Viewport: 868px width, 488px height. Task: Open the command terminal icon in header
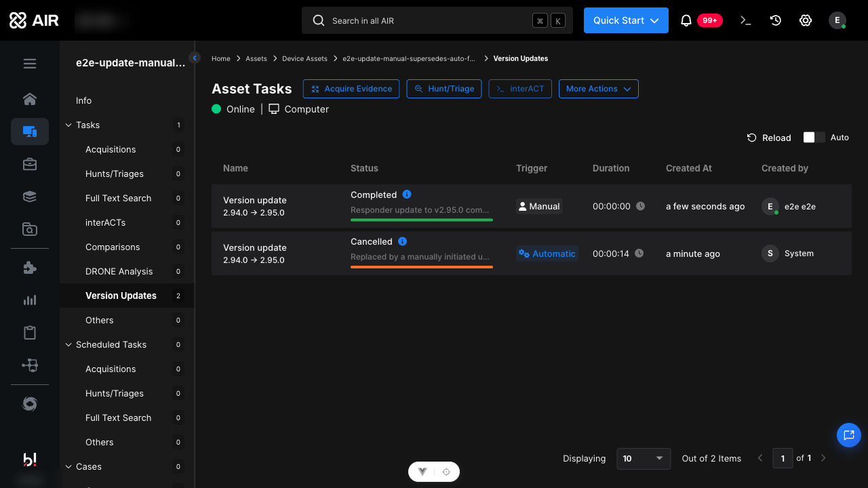[x=745, y=20]
